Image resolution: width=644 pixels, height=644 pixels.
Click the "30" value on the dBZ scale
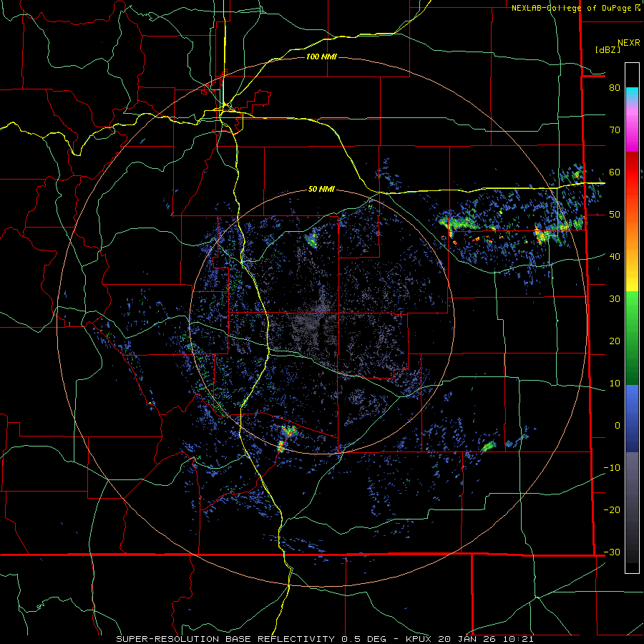(x=615, y=299)
